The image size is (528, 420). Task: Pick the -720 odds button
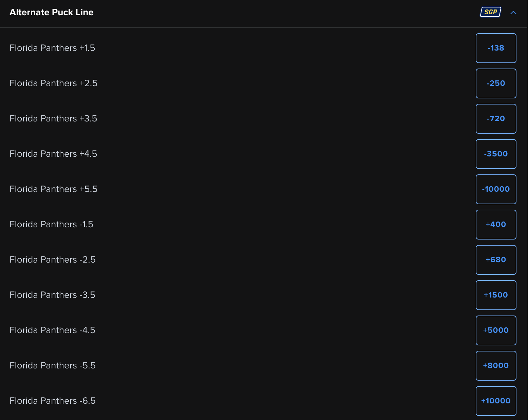496,119
